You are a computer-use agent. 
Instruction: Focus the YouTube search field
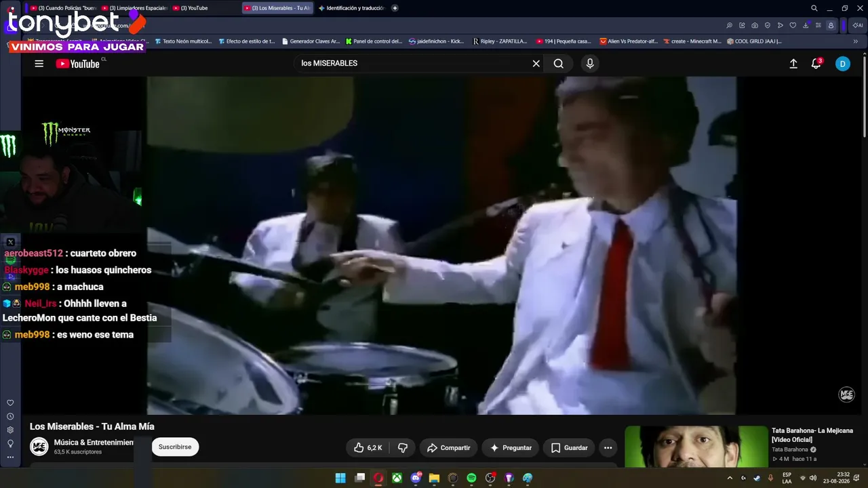tap(414, 64)
